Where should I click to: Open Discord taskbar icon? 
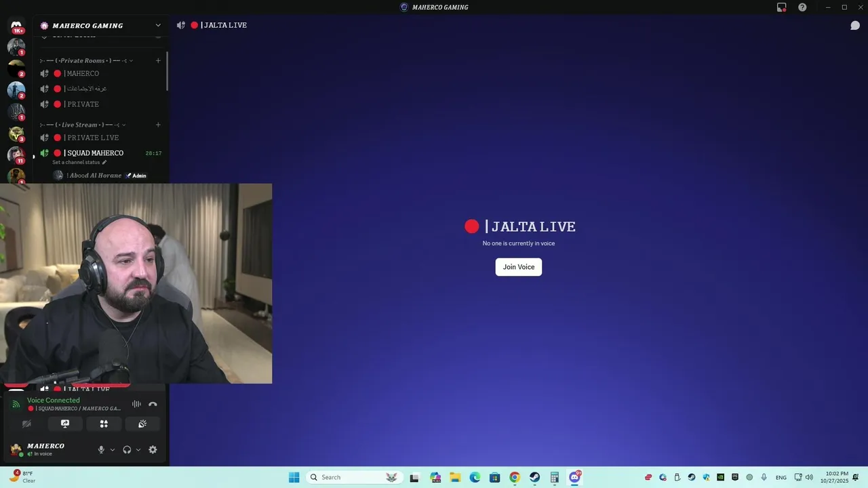point(575,477)
